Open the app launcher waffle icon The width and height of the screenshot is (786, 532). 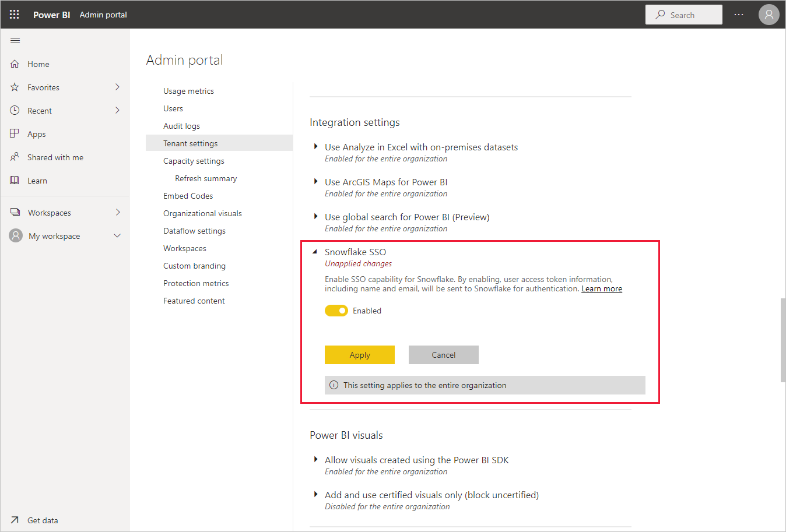coord(15,15)
